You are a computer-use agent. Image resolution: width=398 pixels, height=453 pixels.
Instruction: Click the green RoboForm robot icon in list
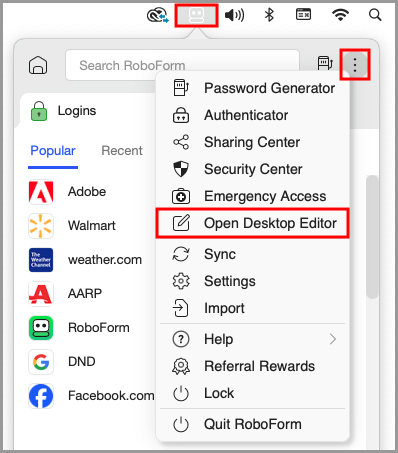(41, 328)
